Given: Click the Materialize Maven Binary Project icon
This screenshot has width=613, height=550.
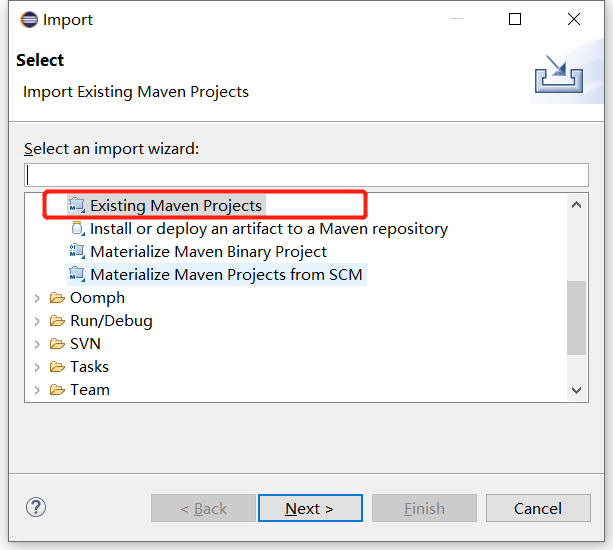Looking at the screenshot, I should [77, 251].
